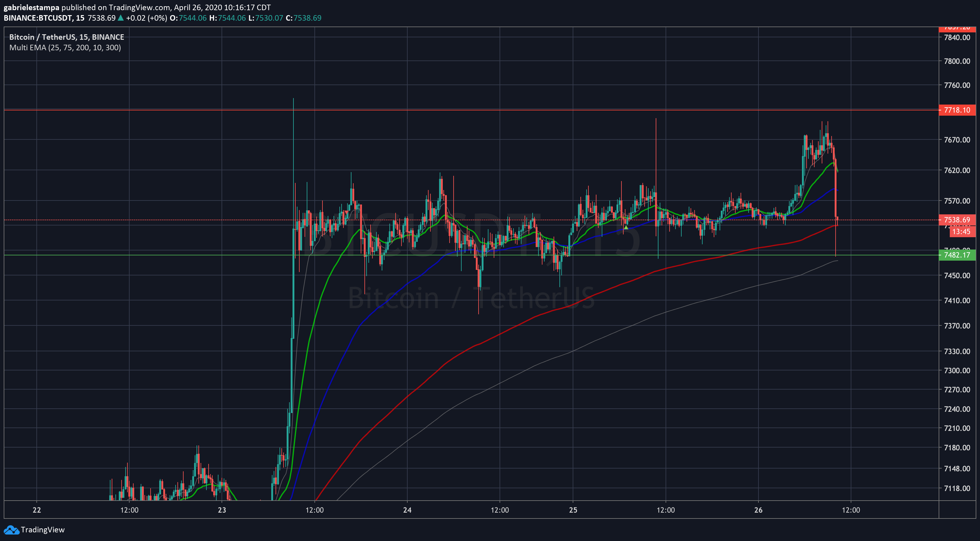
Task: Click the green 7482.17 price label
Action: 957,255
